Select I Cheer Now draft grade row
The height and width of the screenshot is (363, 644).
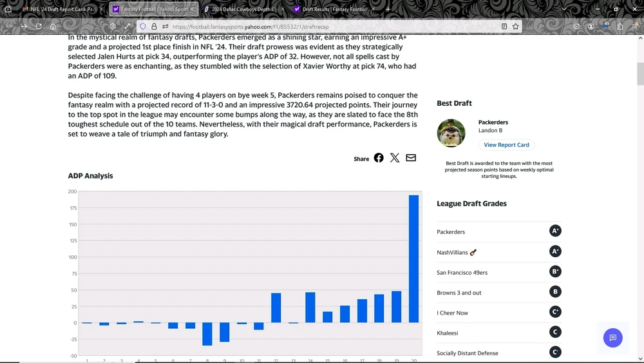coord(499,313)
